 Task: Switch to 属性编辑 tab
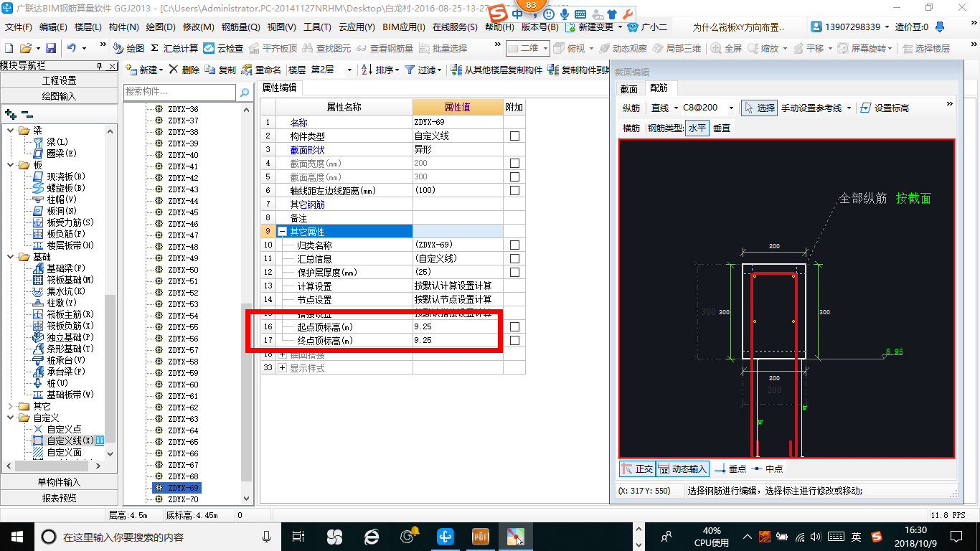point(279,88)
